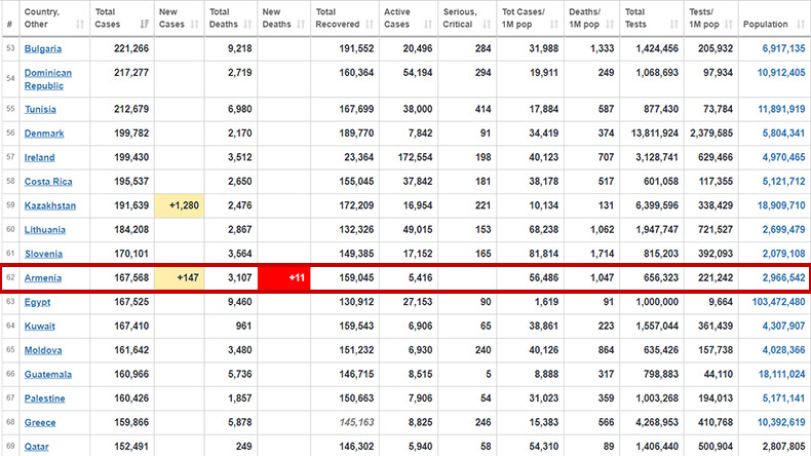Screen dimensions: 811x456
Task: Sort by Total Recovered column icon
Action: [x=369, y=24]
